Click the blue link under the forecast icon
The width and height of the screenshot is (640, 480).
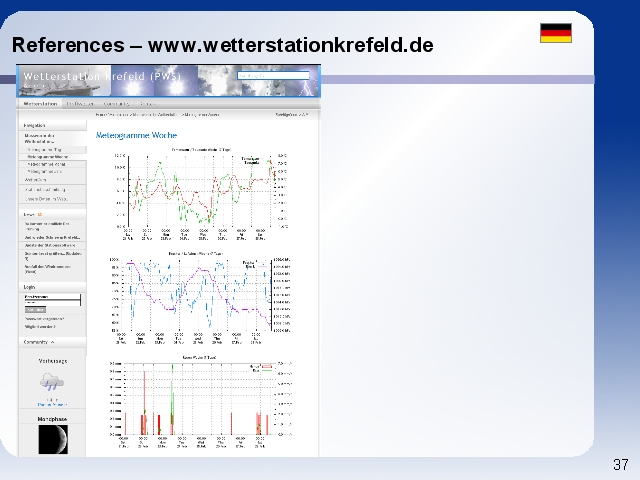pos(52,404)
